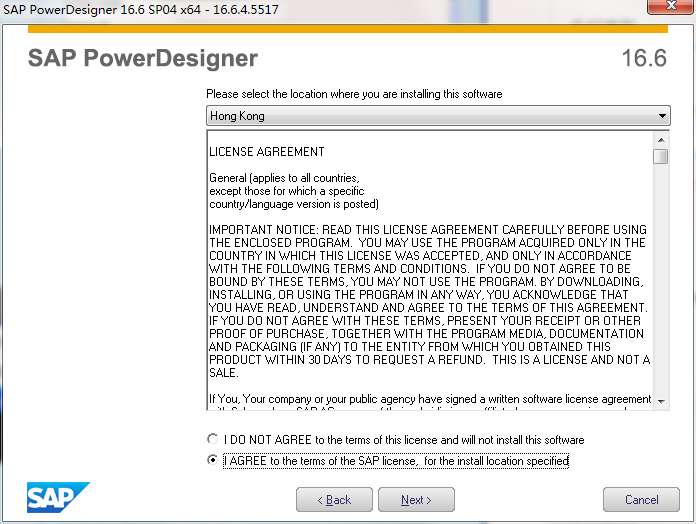
Task: Click the license agreement scrollbar thumb
Action: pyautogui.click(x=661, y=157)
